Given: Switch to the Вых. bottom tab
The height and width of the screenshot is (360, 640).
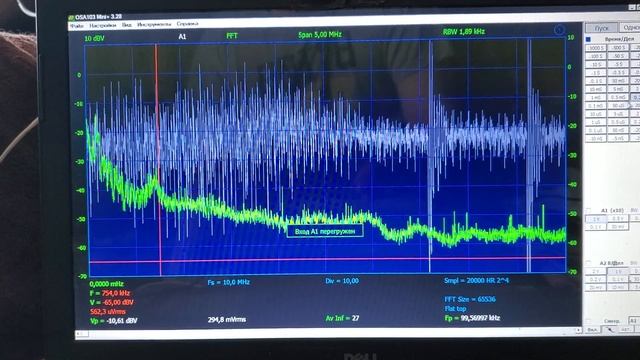Looking at the screenshot, I should 592,330.
